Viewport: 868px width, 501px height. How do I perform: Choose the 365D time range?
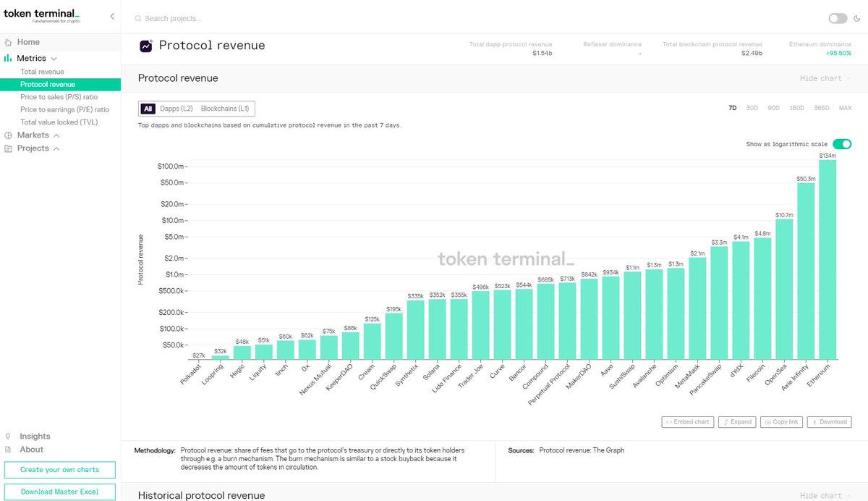point(822,108)
